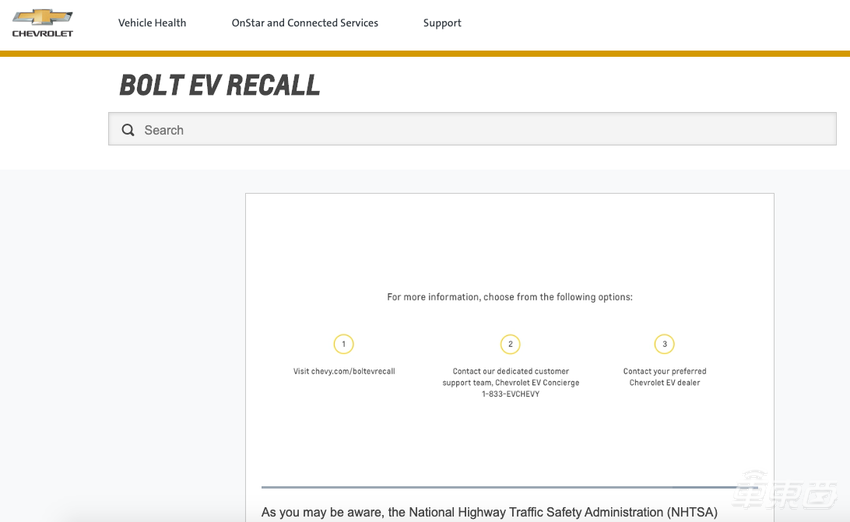Focus the Search input field
The height and width of the screenshot is (522, 850).
coord(480,130)
